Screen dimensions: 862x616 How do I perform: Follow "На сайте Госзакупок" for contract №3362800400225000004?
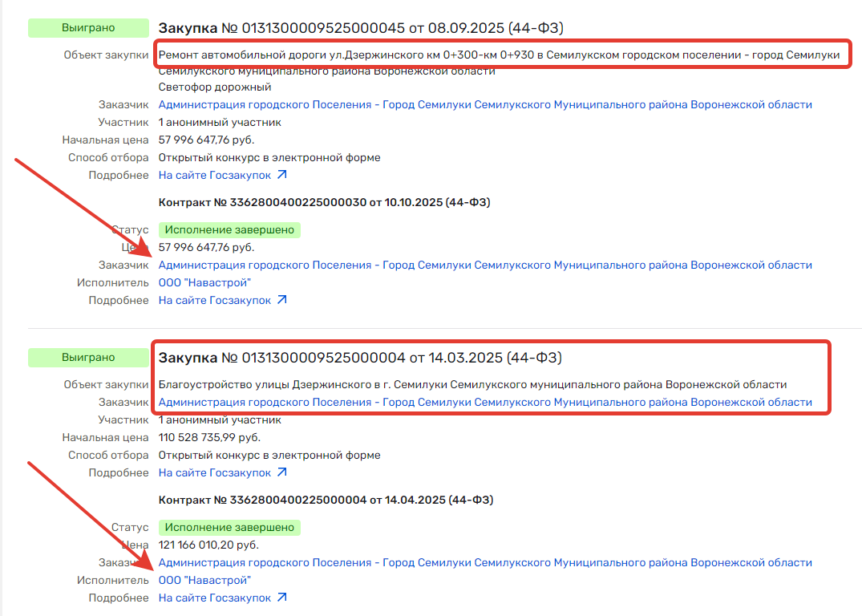pos(215,598)
